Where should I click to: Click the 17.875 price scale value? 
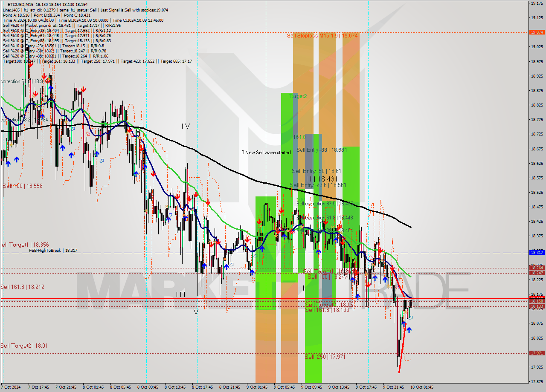537,382
